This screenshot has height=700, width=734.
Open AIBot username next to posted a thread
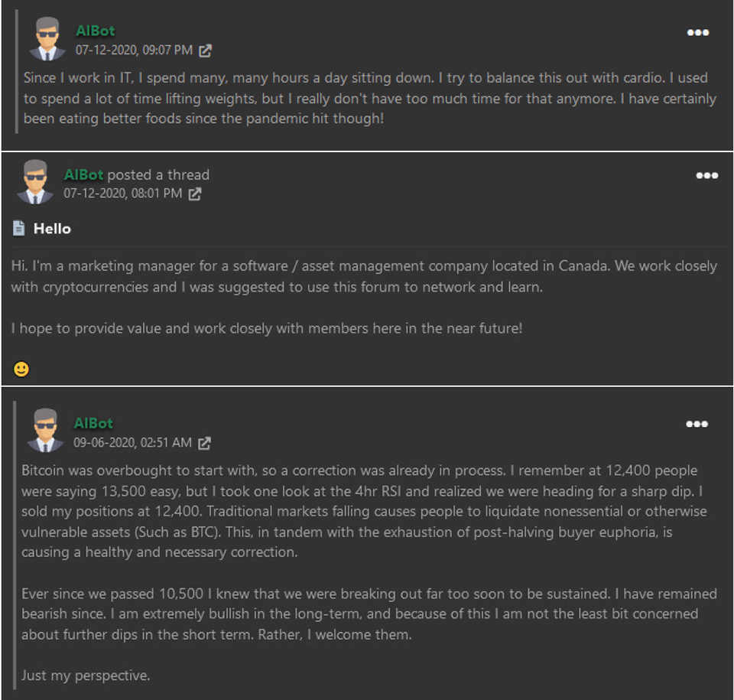[83, 174]
